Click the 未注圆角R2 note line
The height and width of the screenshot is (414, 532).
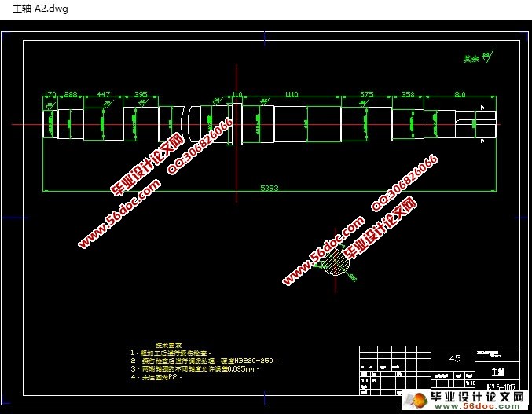(158, 377)
